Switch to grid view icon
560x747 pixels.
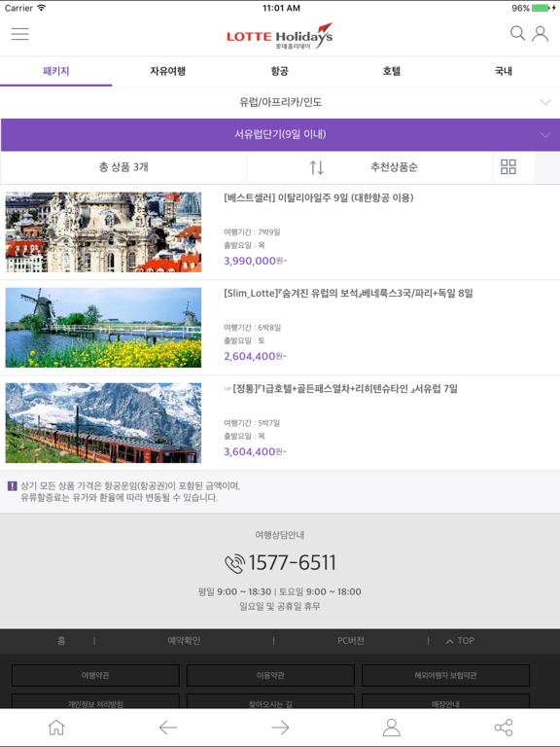click(x=508, y=166)
